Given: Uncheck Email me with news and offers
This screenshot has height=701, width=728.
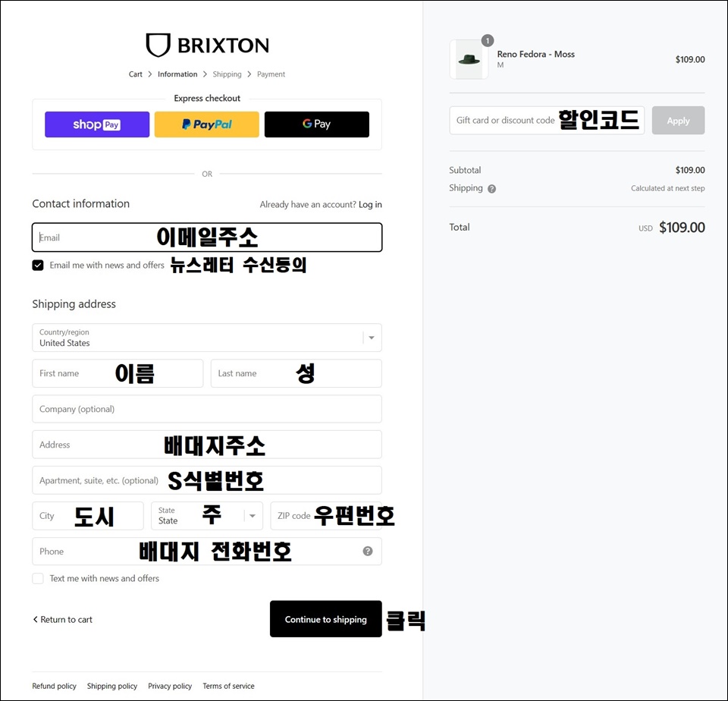Looking at the screenshot, I should (38, 266).
